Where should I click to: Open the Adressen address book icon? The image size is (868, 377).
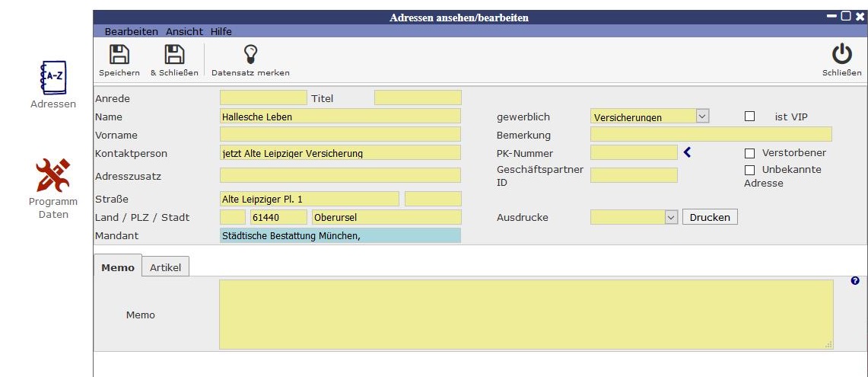coord(53,78)
